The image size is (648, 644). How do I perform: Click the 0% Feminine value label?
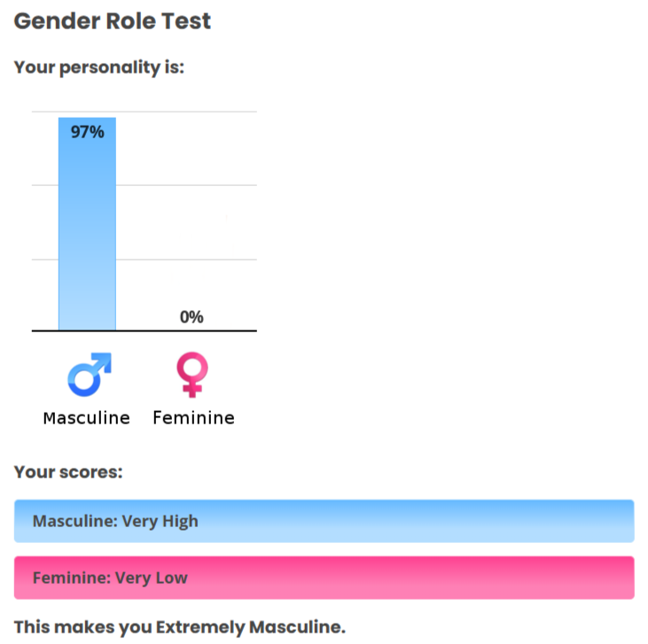click(x=191, y=317)
